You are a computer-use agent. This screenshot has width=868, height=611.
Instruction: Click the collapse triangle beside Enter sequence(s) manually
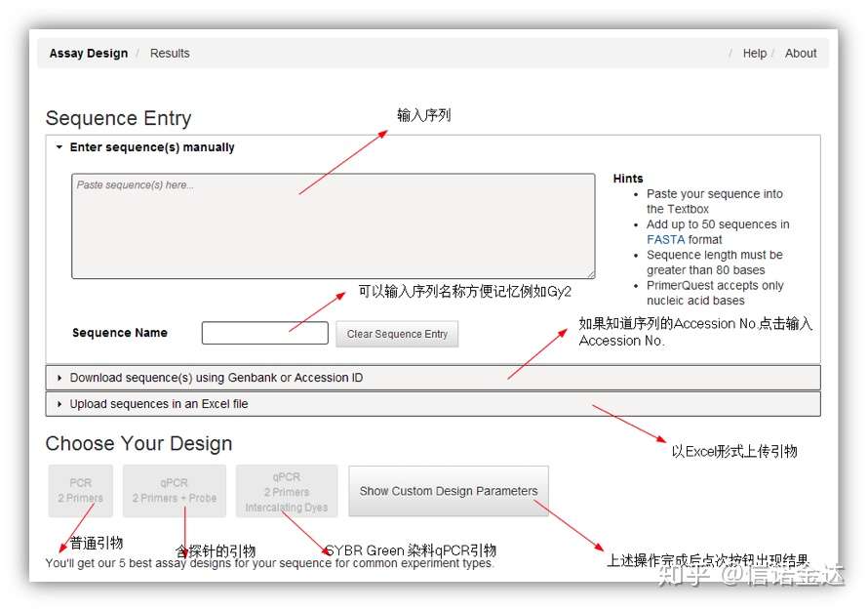[x=59, y=147]
